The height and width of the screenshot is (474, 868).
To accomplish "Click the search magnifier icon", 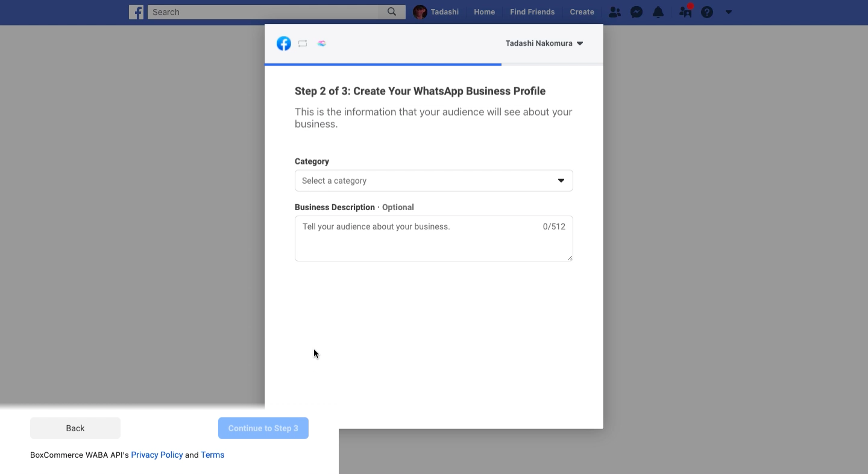I will click(x=392, y=12).
